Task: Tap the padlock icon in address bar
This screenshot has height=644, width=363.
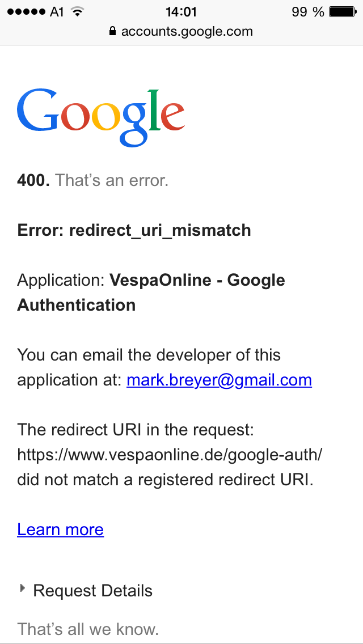Action: (x=112, y=31)
